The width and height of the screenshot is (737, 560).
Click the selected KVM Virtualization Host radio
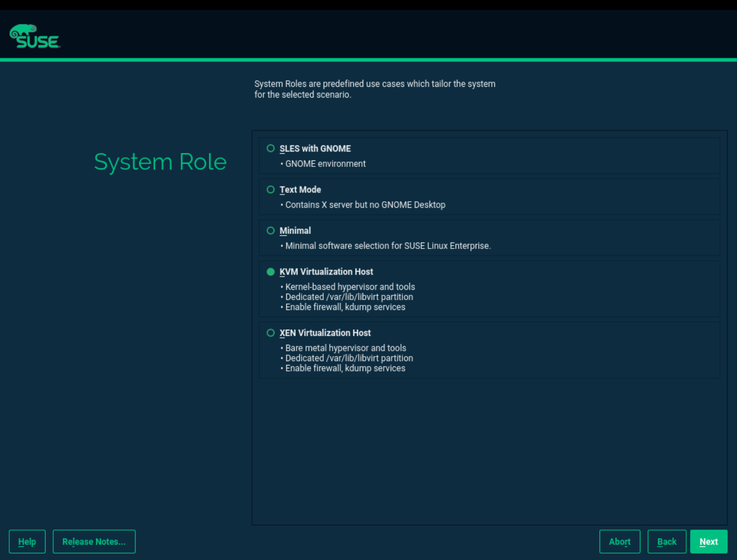pyautogui.click(x=271, y=272)
